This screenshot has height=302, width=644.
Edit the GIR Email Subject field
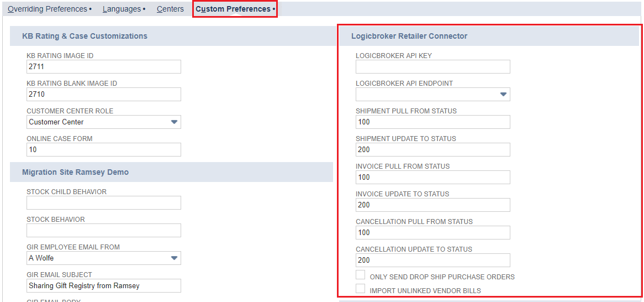pos(104,286)
